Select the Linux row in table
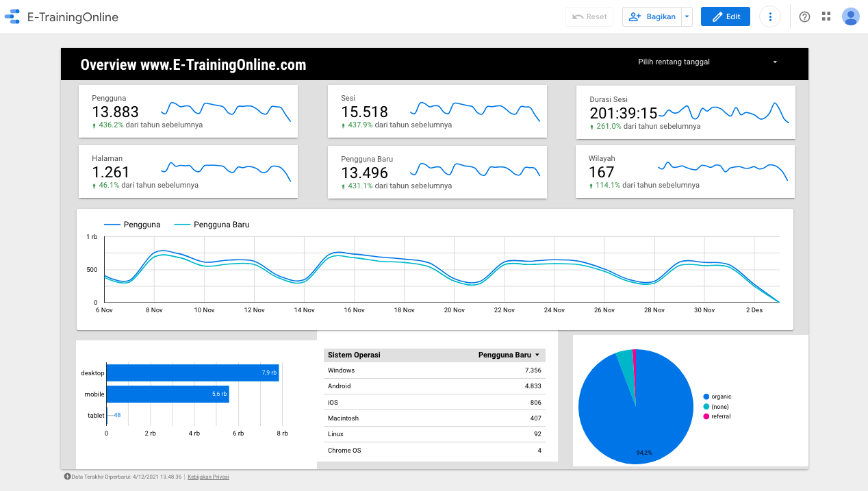The height and width of the screenshot is (491, 868). pyautogui.click(x=435, y=434)
